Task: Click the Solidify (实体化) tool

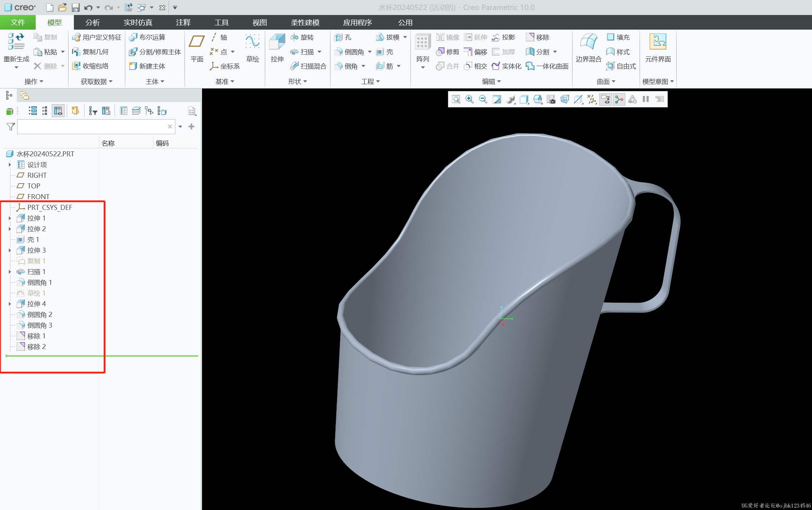Action: (x=506, y=66)
